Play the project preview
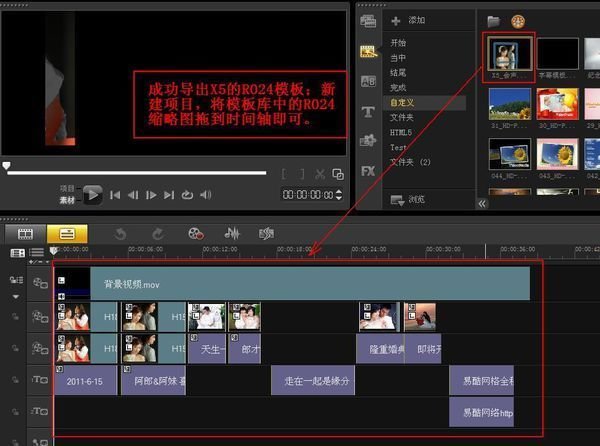 pos(93,195)
